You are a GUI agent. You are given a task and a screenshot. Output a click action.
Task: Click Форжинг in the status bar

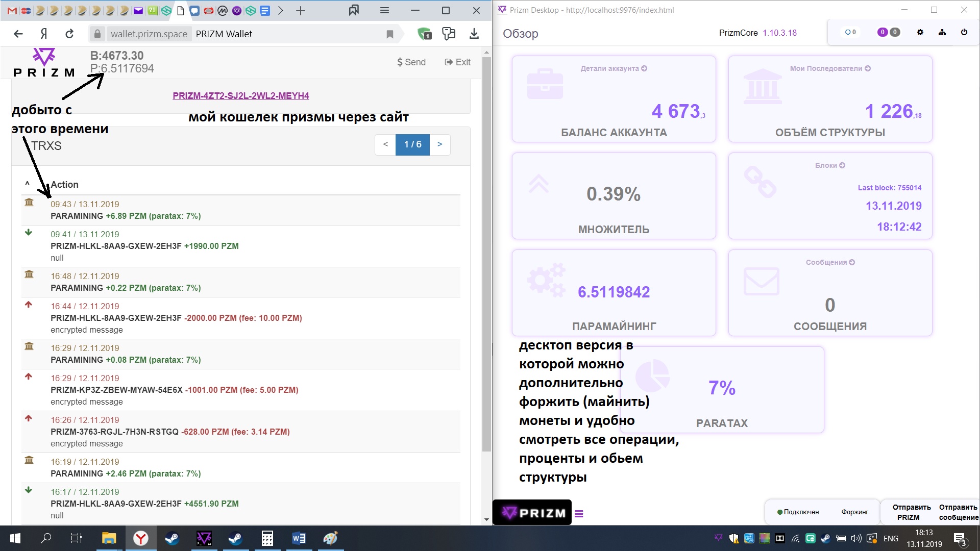855,512
